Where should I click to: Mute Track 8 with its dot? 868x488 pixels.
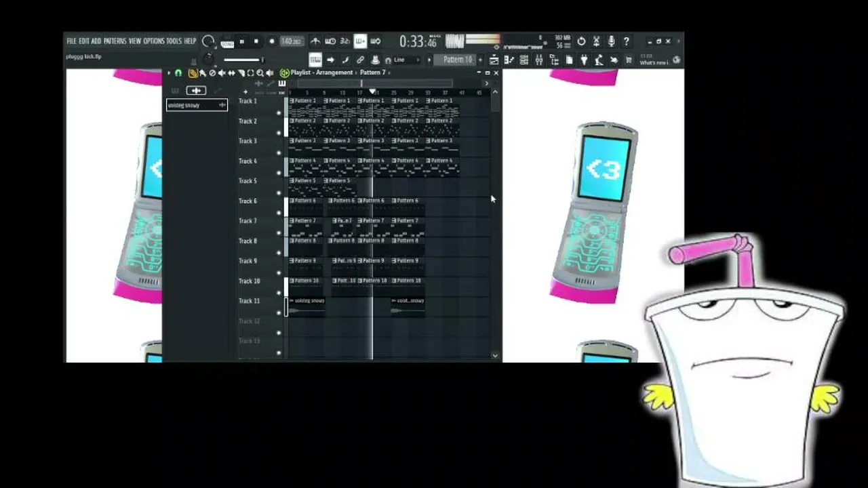pyautogui.click(x=279, y=253)
